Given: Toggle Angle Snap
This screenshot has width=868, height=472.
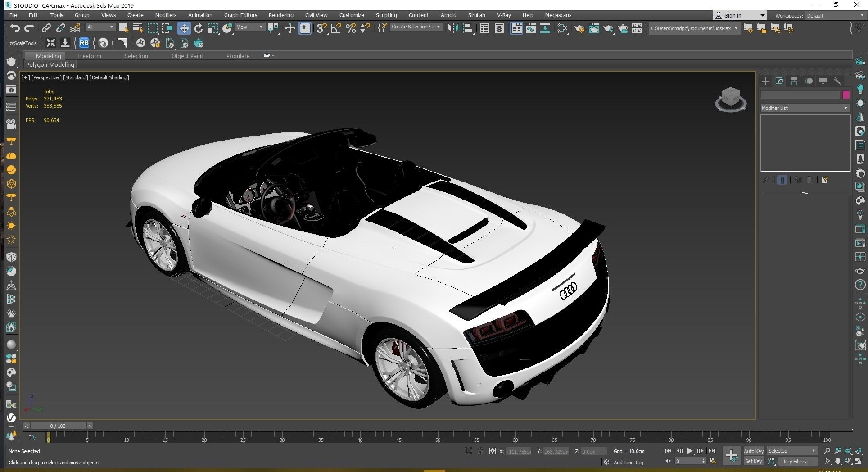Looking at the screenshot, I should tap(336, 28).
